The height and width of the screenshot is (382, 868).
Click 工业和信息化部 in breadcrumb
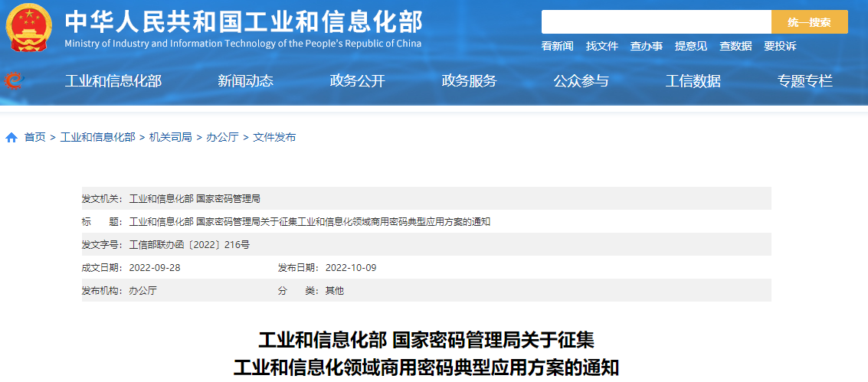point(97,138)
